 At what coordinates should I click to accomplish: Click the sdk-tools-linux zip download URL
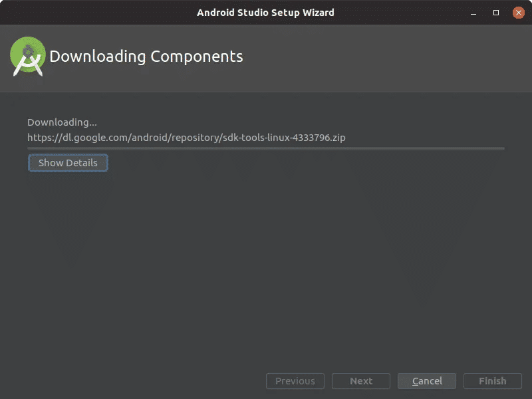(x=186, y=138)
